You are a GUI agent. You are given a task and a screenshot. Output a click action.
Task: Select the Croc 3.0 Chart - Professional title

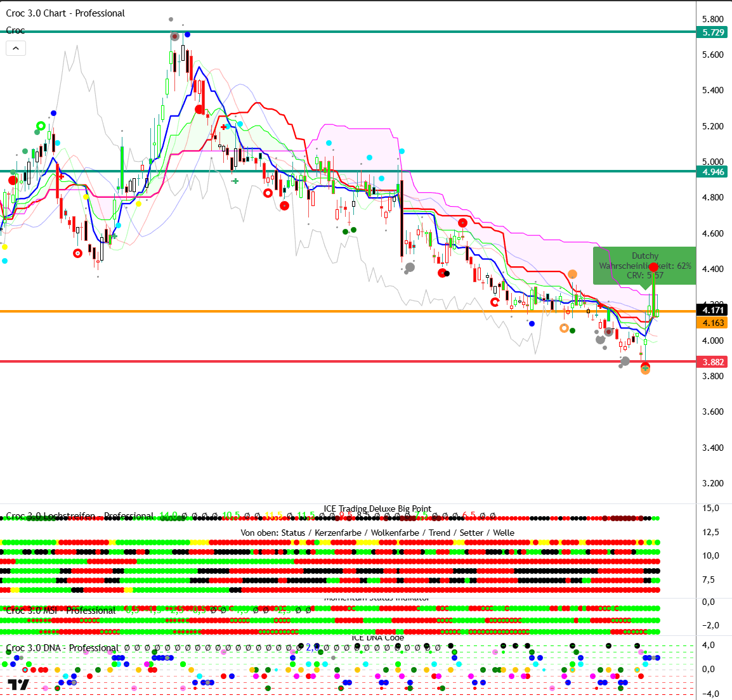65,13
